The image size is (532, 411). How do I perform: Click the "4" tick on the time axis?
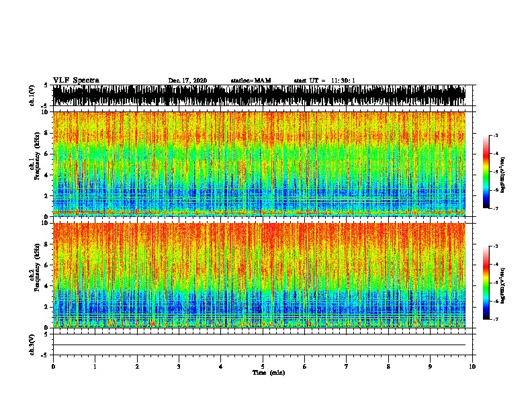pyautogui.click(x=220, y=367)
